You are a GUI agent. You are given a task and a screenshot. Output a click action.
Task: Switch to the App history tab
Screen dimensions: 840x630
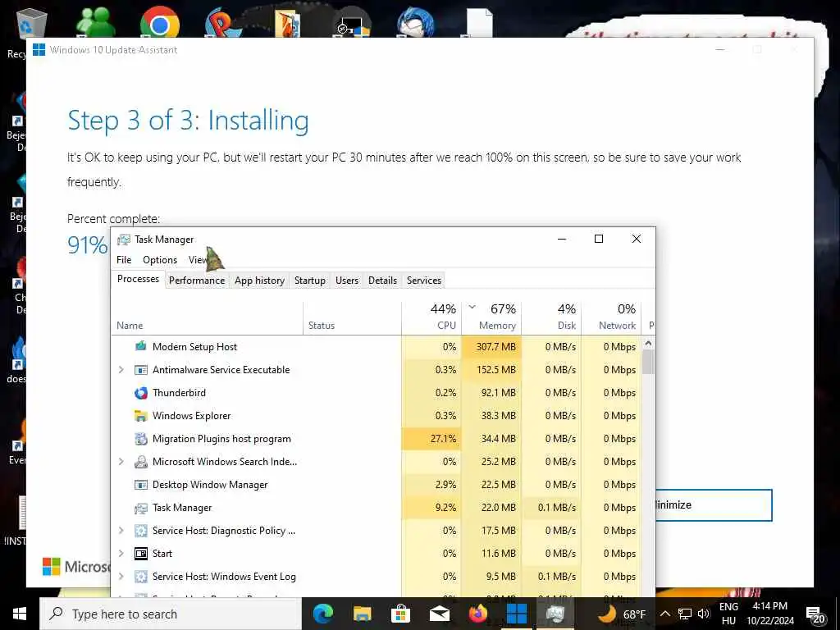pos(259,281)
